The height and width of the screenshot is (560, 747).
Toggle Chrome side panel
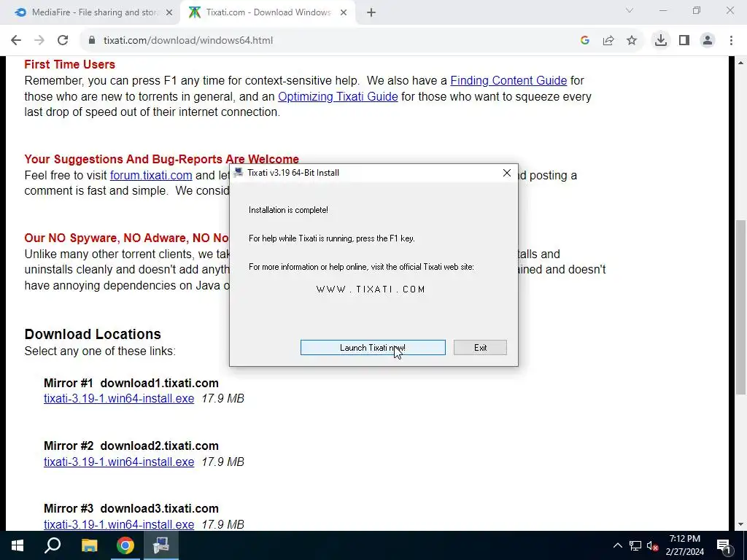coord(684,41)
